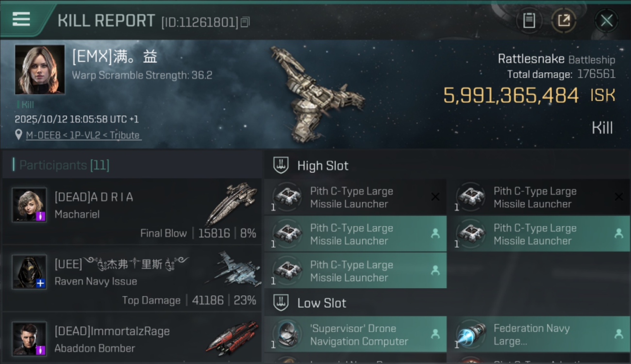Click the clipboard report icon
The height and width of the screenshot is (364, 631).
(529, 20)
